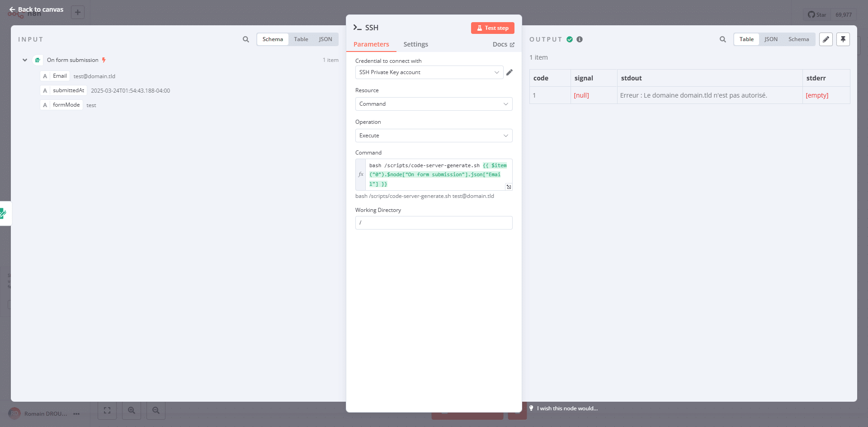
Task: Click the Test step button
Action: 492,28
